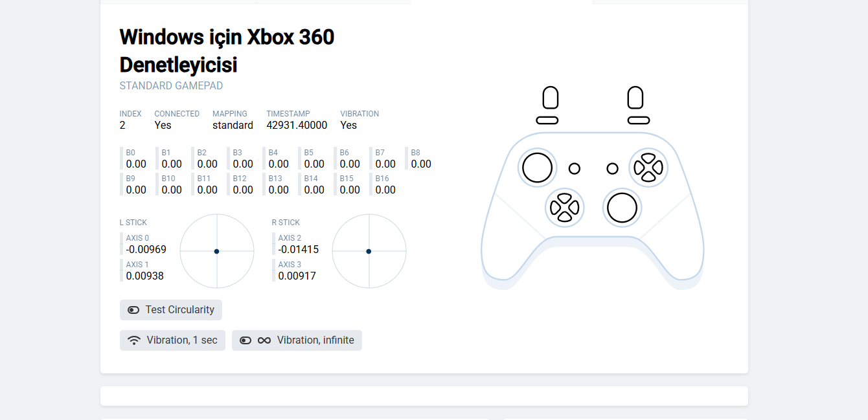The image size is (868, 420).
Task: Click the B12 button value 0.00
Action: [243, 190]
